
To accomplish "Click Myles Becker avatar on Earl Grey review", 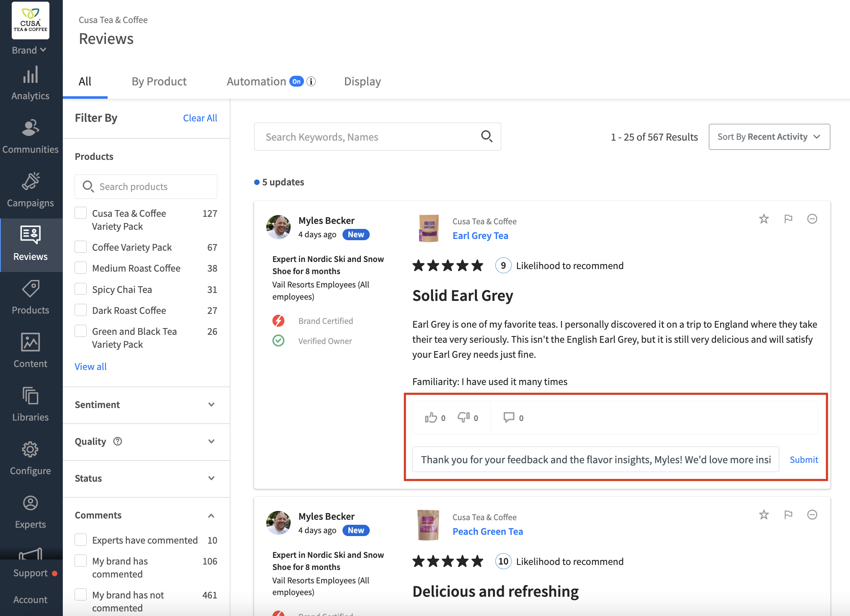I will 278,227.
